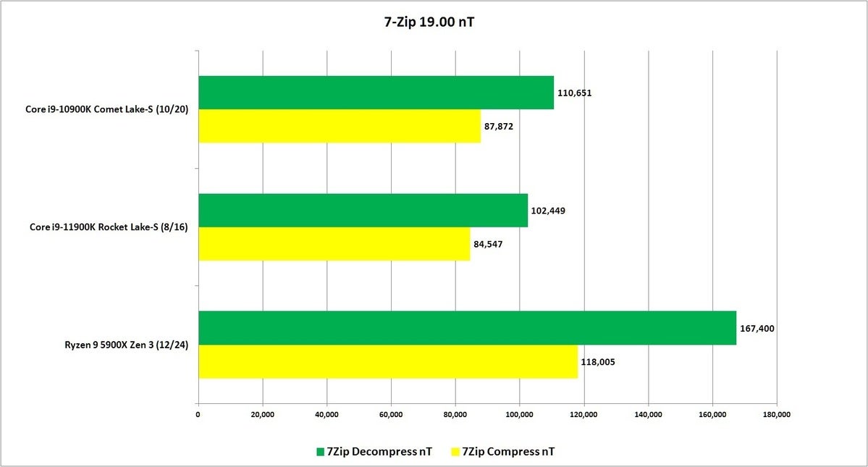Viewport: 868px width, 467px height.
Task: Click the 140,000 axis tick label
Action: click(648, 414)
